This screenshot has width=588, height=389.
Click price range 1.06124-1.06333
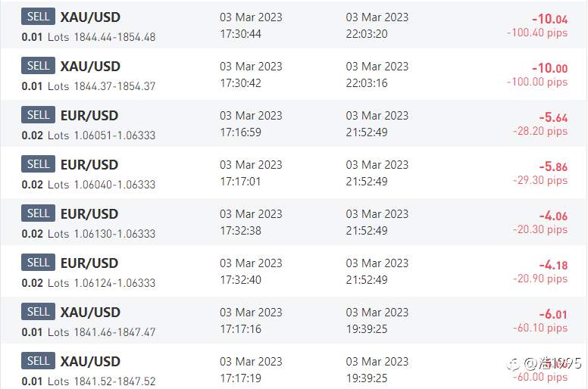pyautogui.click(x=114, y=283)
